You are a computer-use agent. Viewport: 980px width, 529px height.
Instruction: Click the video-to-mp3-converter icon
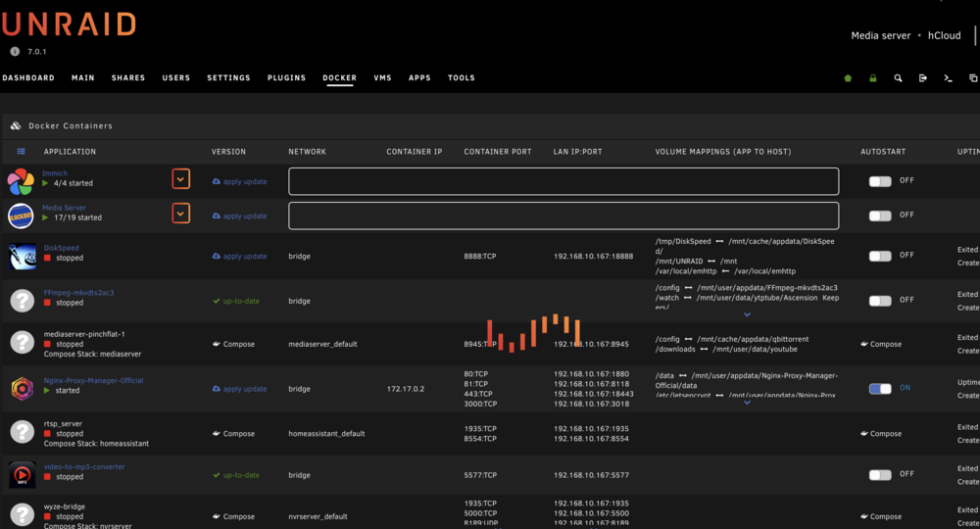point(22,475)
